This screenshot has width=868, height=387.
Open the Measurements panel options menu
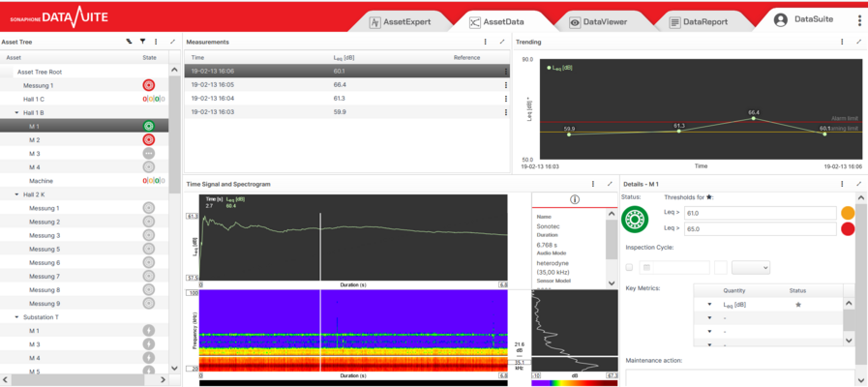click(485, 42)
